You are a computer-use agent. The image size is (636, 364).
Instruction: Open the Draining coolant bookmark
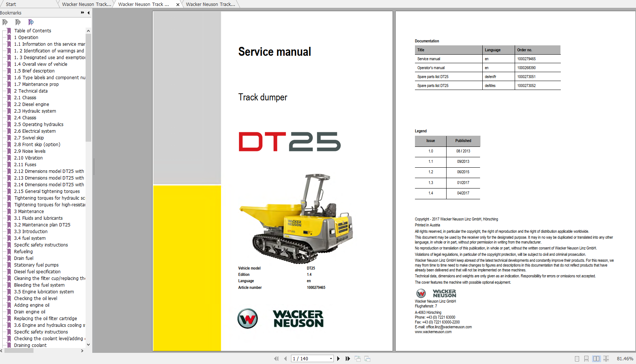[x=31, y=345]
